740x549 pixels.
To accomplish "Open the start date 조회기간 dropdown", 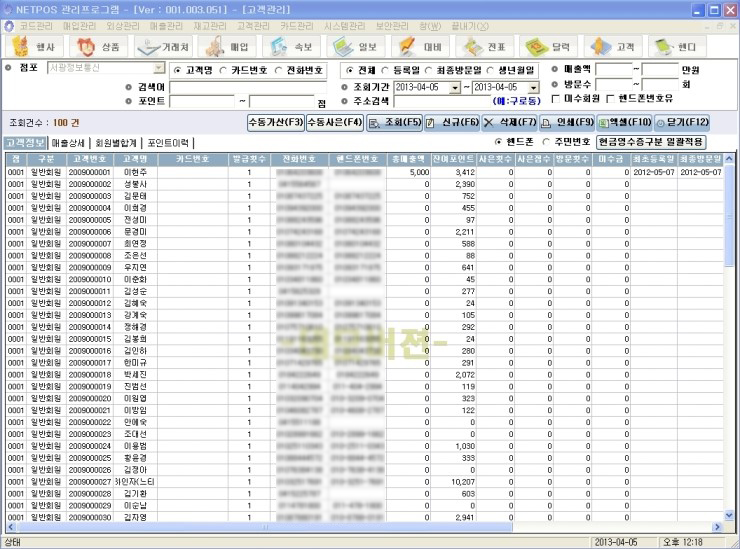I will click(x=454, y=87).
